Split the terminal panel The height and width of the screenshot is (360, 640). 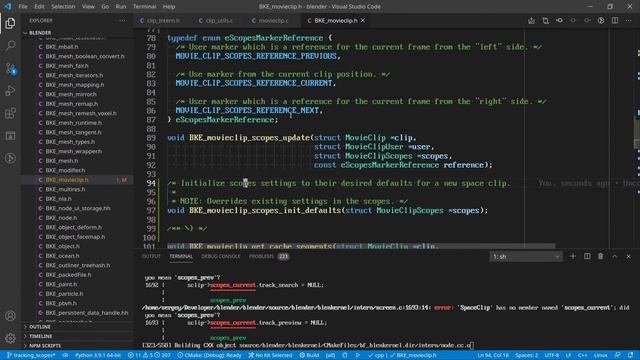click(587, 256)
